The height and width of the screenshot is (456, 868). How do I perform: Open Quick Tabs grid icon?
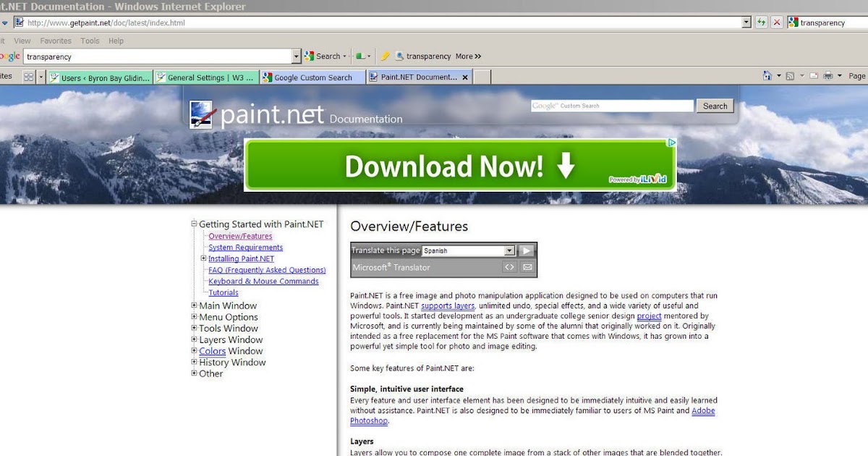[29, 77]
